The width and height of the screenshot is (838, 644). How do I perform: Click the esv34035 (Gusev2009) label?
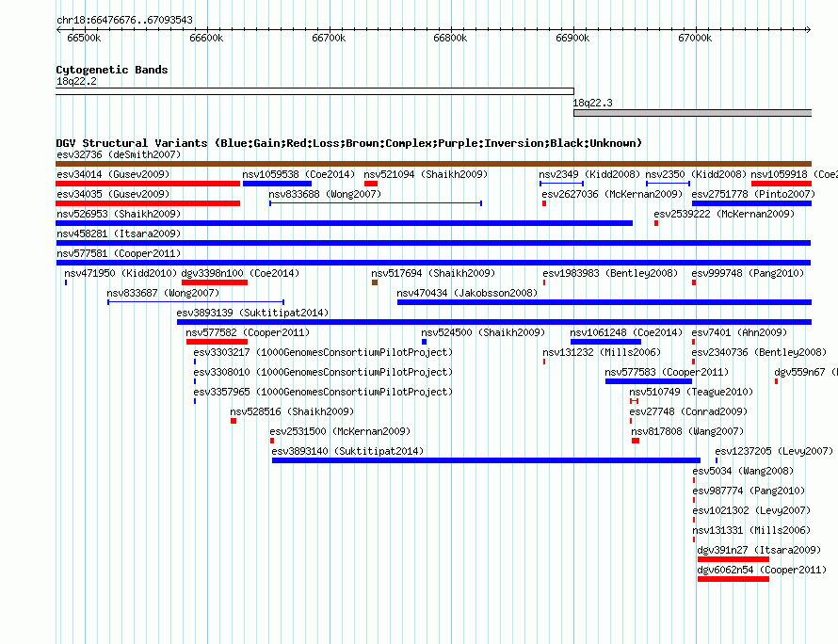click(x=113, y=194)
